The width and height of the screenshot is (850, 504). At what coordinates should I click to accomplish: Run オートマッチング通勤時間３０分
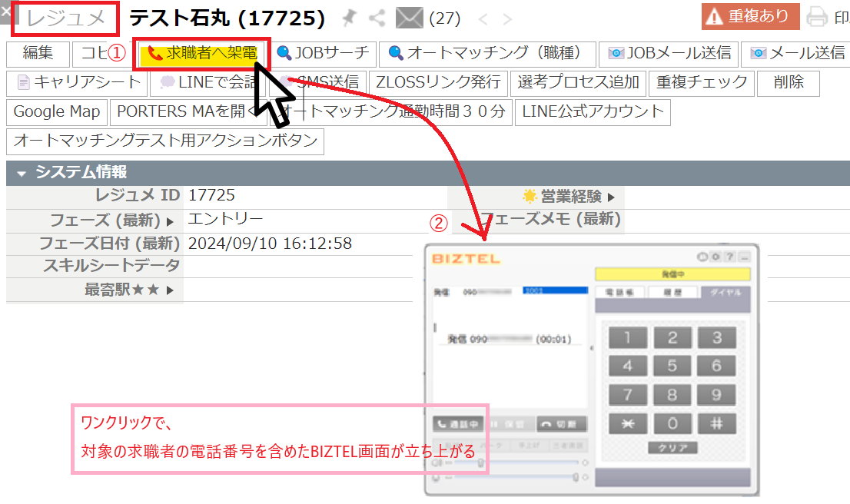click(391, 111)
